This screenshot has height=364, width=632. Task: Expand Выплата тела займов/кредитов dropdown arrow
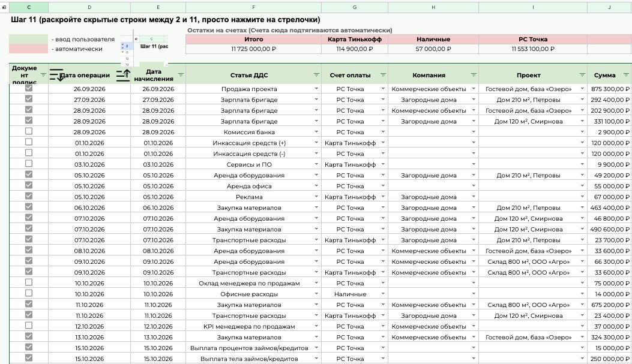(316, 359)
